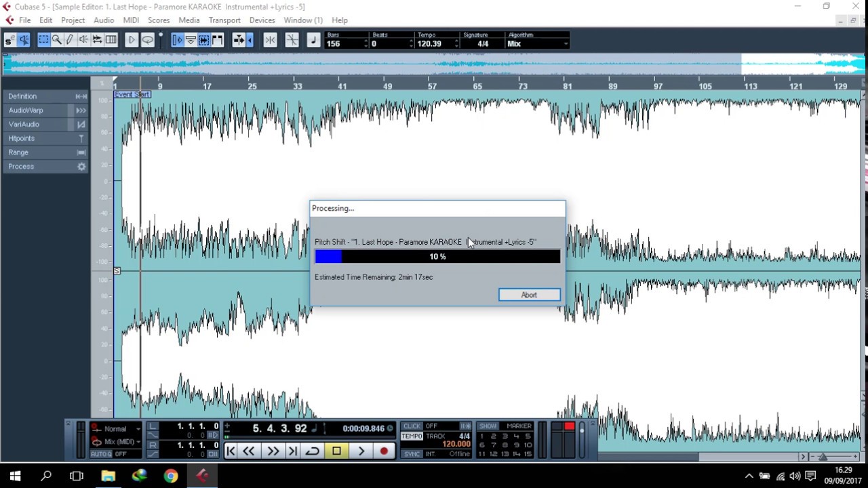
Task: Open the MIDI menu
Action: pyautogui.click(x=131, y=20)
